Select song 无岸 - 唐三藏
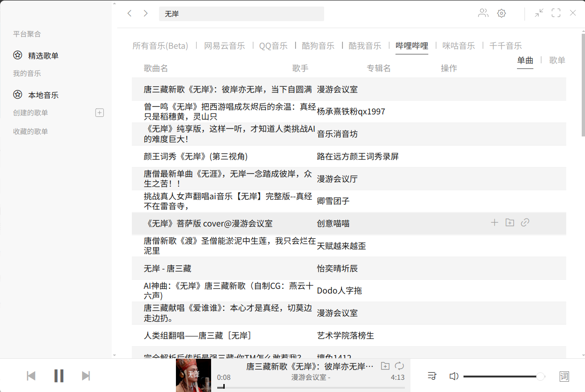The height and width of the screenshot is (392, 585). pos(167,268)
